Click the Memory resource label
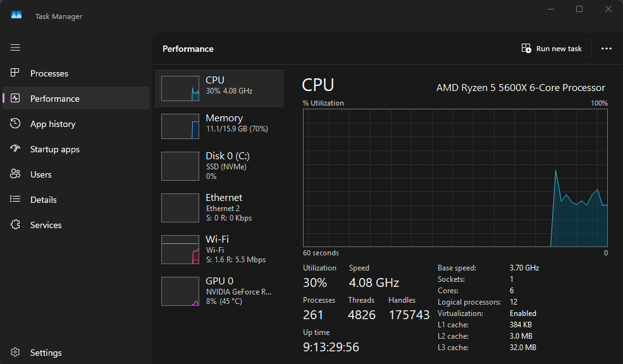Viewport: 623px width, 364px height. click(224, 118)
